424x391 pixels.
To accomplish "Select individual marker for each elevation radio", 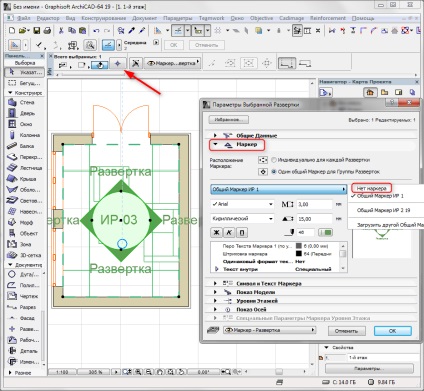I will (x=274, y=160).
